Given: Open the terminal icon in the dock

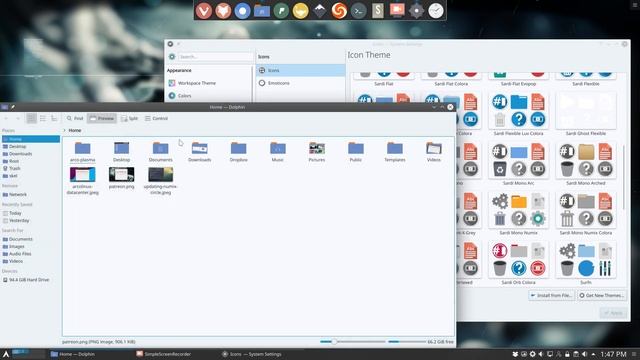Looking at the screenshot, I should (358, 11).
